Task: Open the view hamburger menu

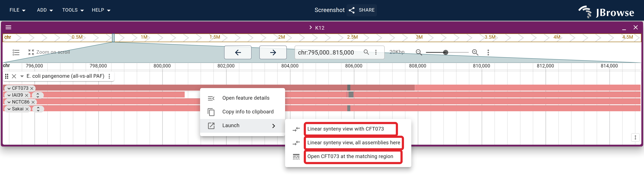Action: (x=9, y=27)
